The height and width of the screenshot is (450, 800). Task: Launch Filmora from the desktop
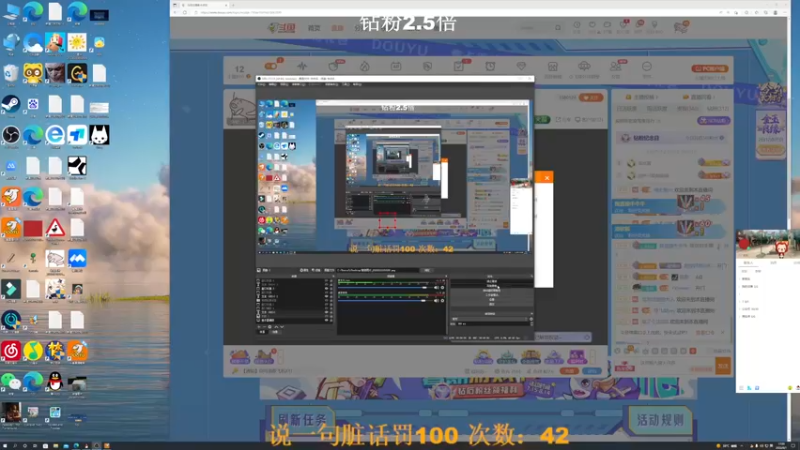point(11,289)
